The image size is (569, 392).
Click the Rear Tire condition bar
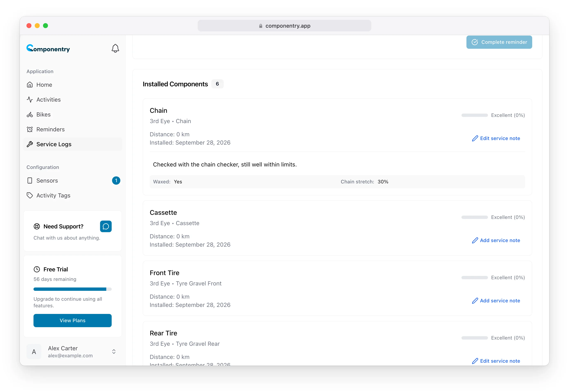tap(475, 338)
